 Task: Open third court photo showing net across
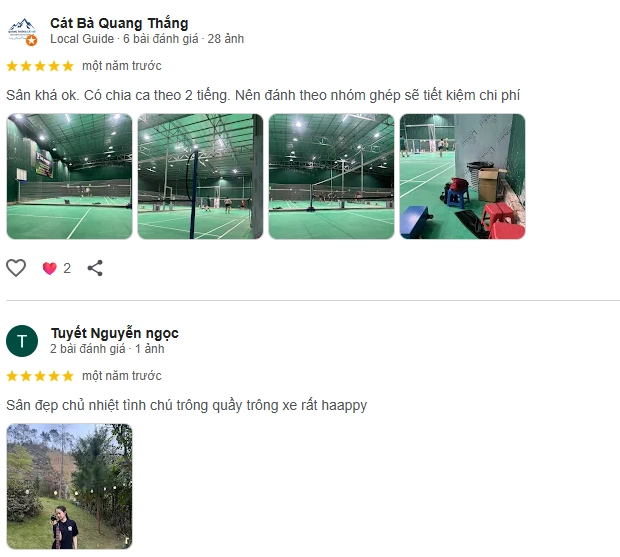pyautogui.click(x=331, y=176)
